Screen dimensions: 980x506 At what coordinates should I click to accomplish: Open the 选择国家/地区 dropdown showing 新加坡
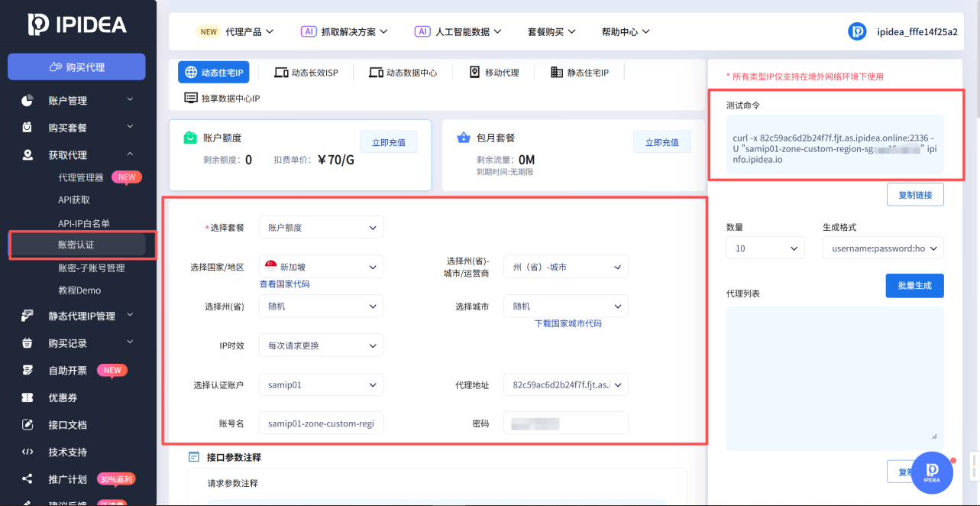(x=321, y=267)
